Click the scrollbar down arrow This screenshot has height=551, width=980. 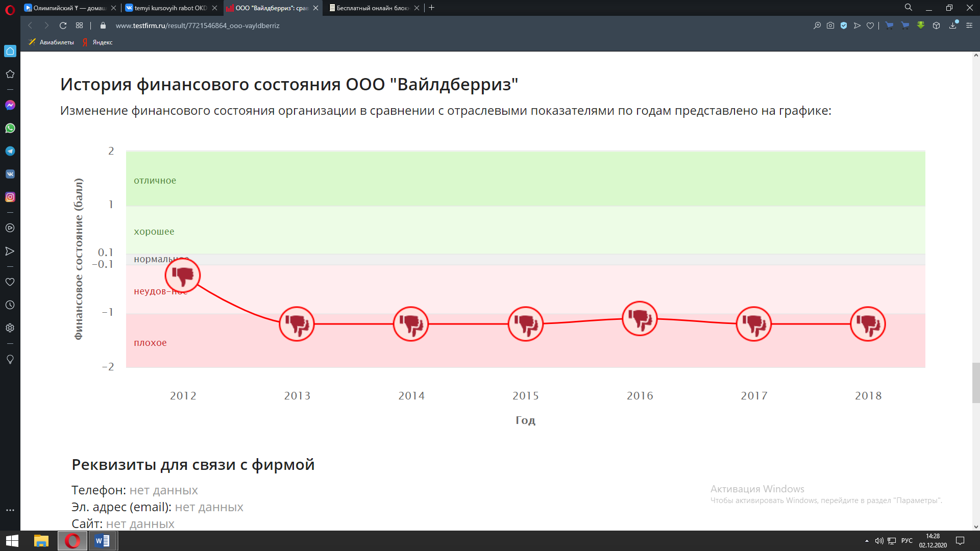tap(976, 527)
